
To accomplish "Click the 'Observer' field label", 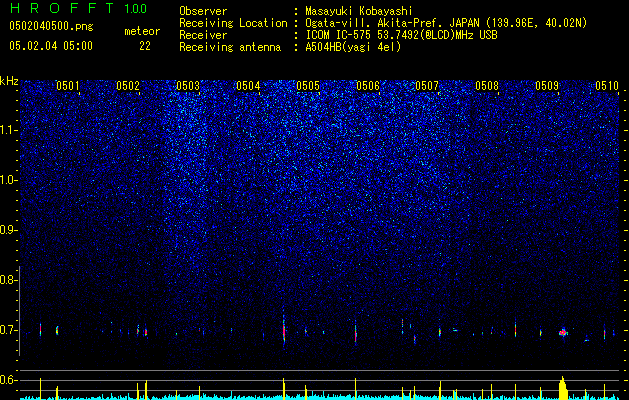I will (x=203, y=11).
